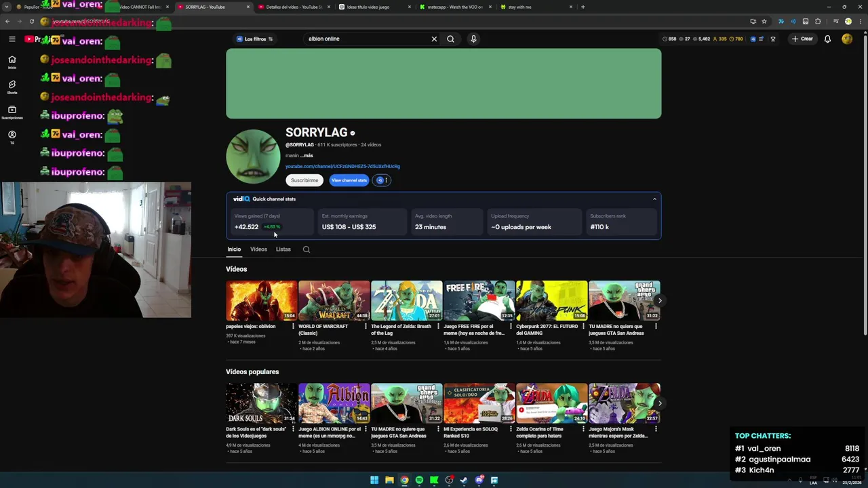
Task: Open the WORLD OF WARCRAFT (Classic) video thumbnail
Action: 334,300
